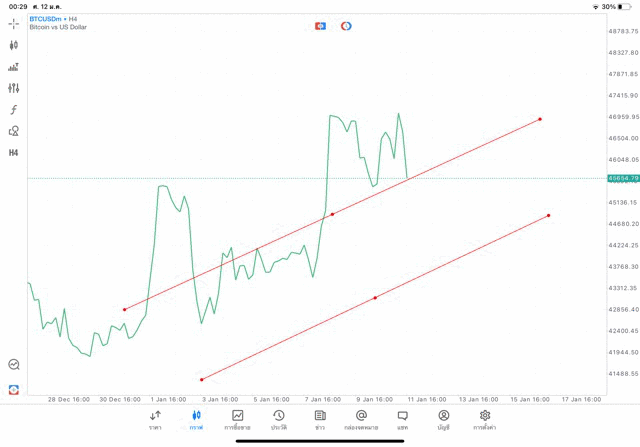The image size is (640, 447).
Task: Activate the crosshair cursor tool
Action: tap(14, 23)
